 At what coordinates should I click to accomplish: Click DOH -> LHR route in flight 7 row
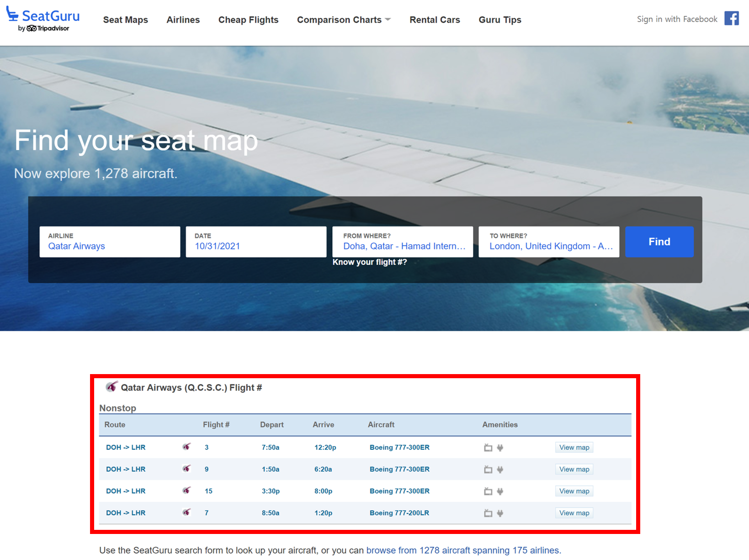tap(126, 513)
